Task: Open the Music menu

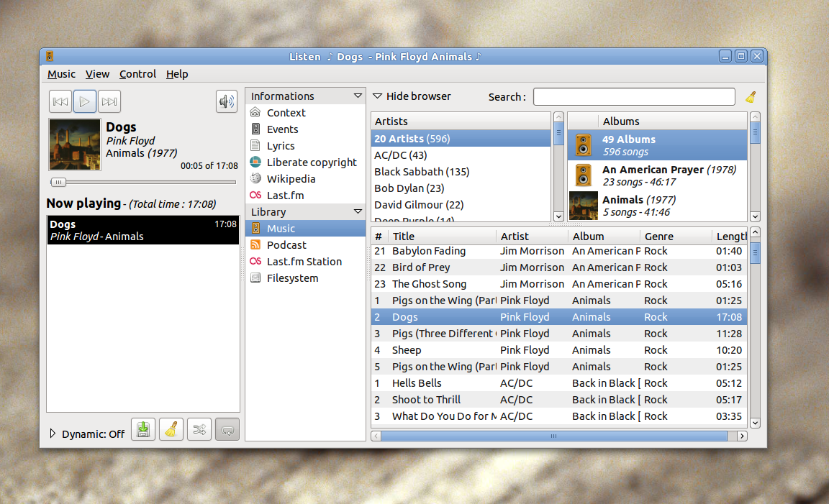Action: 61,74
